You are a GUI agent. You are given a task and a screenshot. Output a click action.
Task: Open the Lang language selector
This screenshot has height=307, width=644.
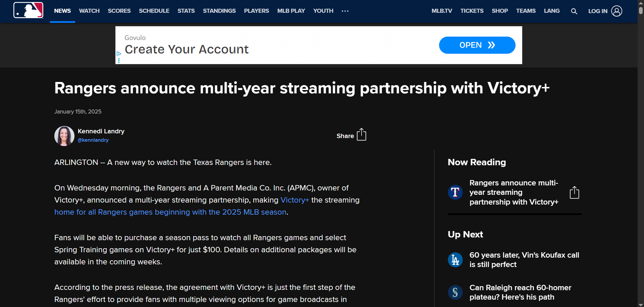tap(551, 11)
